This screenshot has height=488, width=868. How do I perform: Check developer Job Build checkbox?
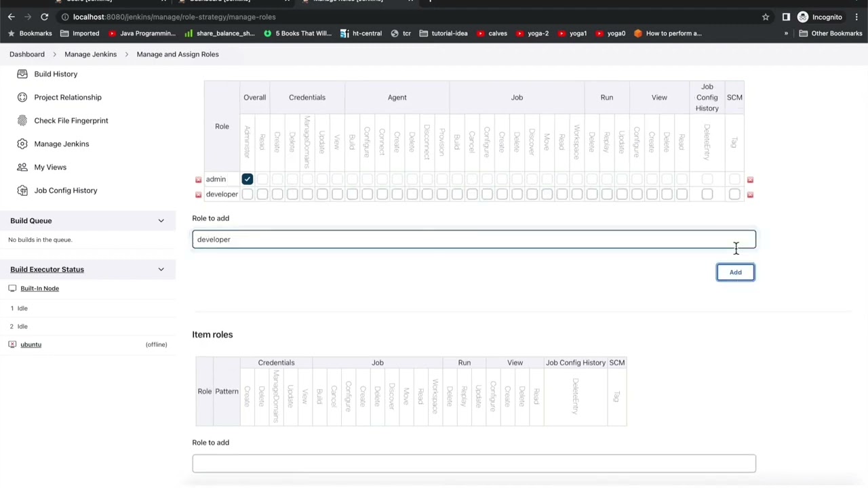(457, 195)
